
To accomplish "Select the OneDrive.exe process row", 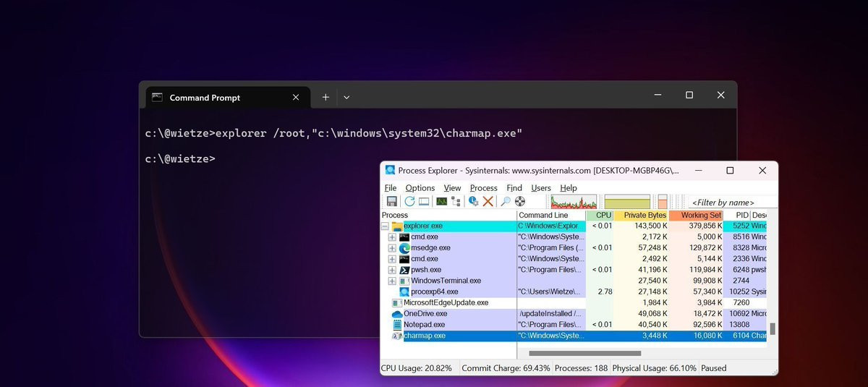I will tap(574, 314).
